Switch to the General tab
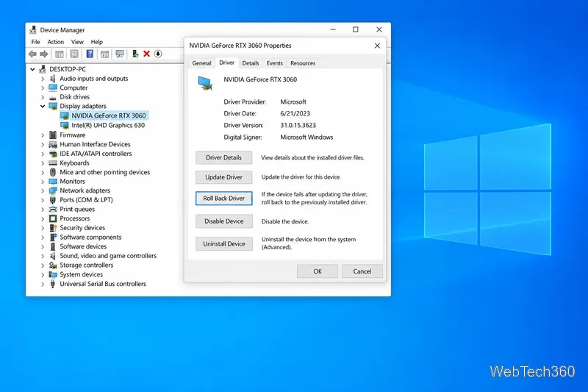588x392 pixels. (x=201, y=63)
